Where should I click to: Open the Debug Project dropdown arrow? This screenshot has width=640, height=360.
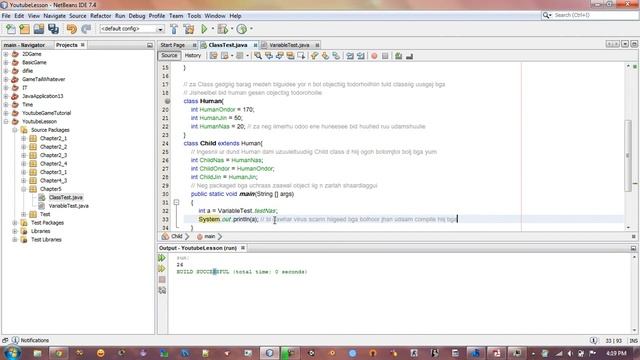click(x=232, y=29)
